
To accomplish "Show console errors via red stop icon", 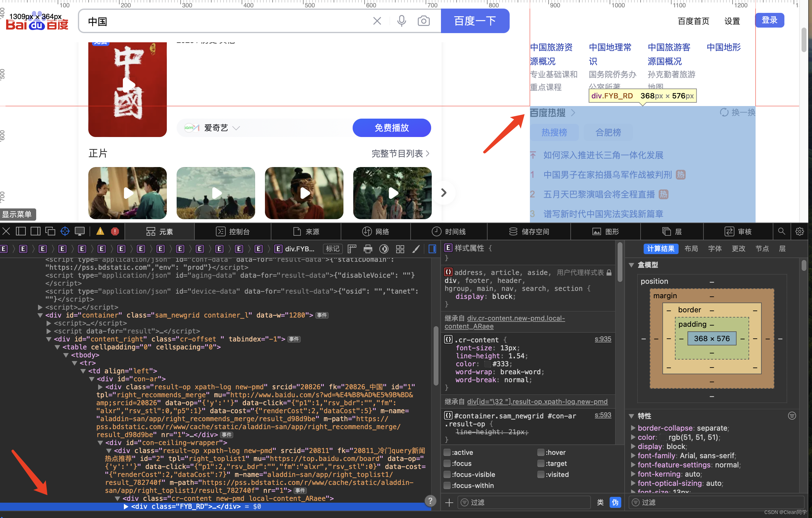I will (x=115, y=231).
